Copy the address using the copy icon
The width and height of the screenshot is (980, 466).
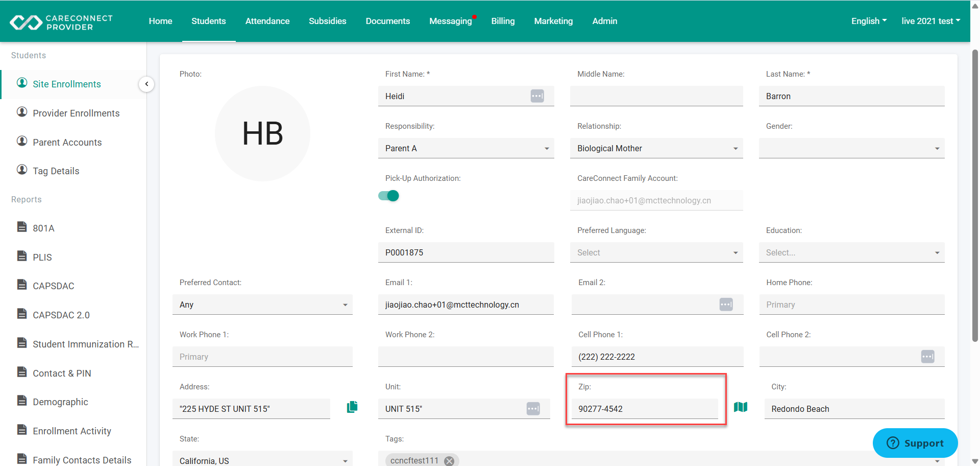352,407
